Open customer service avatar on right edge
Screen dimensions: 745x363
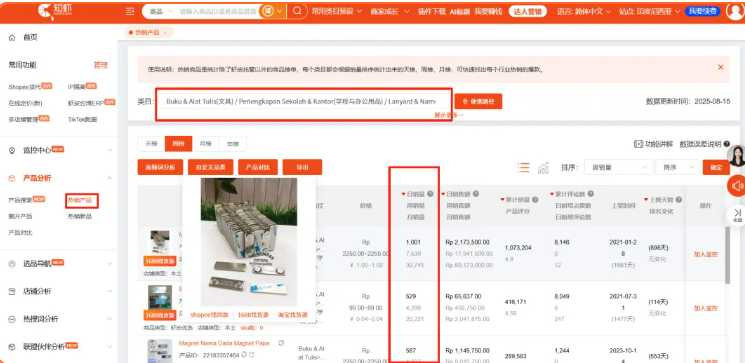click(x=737, y=156)
